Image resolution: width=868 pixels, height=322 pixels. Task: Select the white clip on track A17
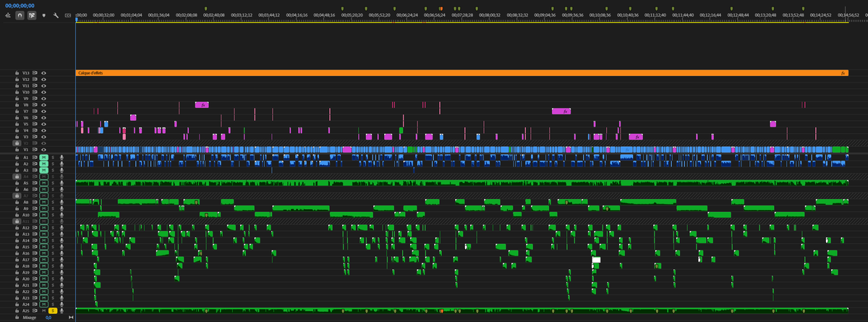point(596,260)
